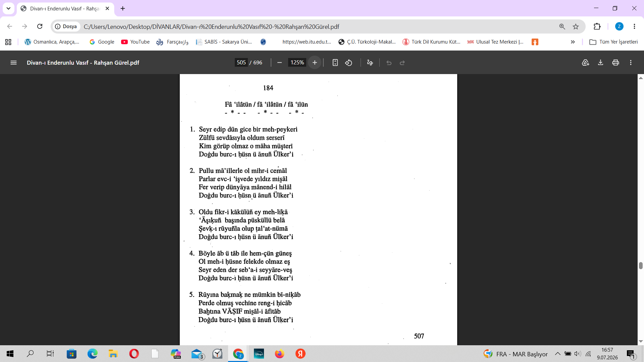644x362 pixels.
Task: Expand the tab search dropdown
Action: click(x=8, y=8)
